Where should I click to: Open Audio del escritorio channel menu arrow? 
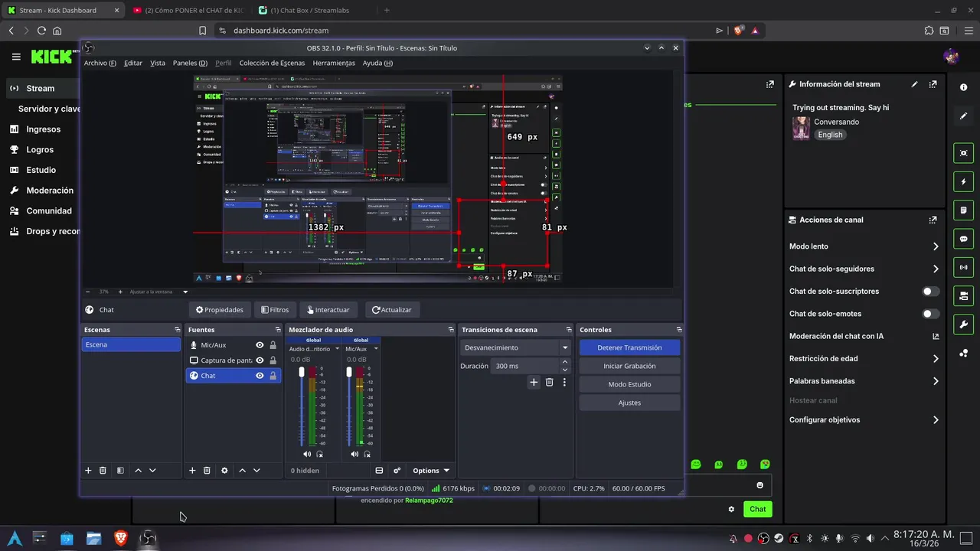[336, 349]
